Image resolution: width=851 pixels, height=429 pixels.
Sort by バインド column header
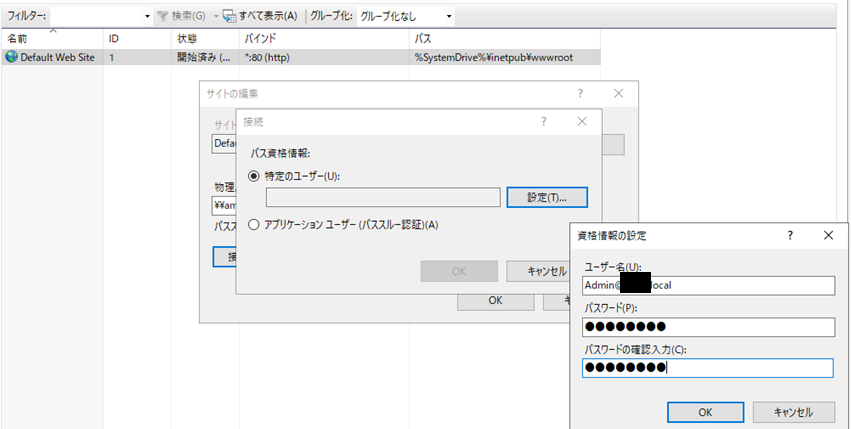[324, 39]
